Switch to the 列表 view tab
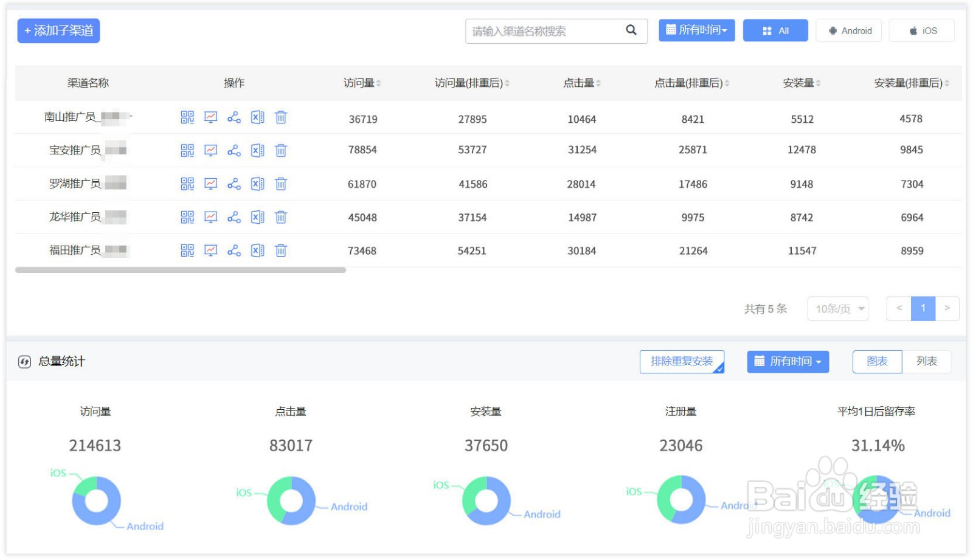 point(927,362)
